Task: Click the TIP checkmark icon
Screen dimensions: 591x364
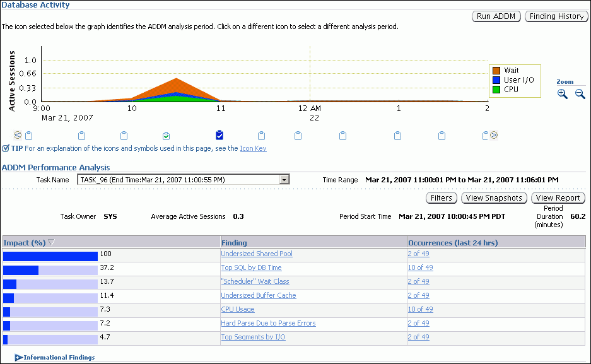Action: (x=5, y=148)
